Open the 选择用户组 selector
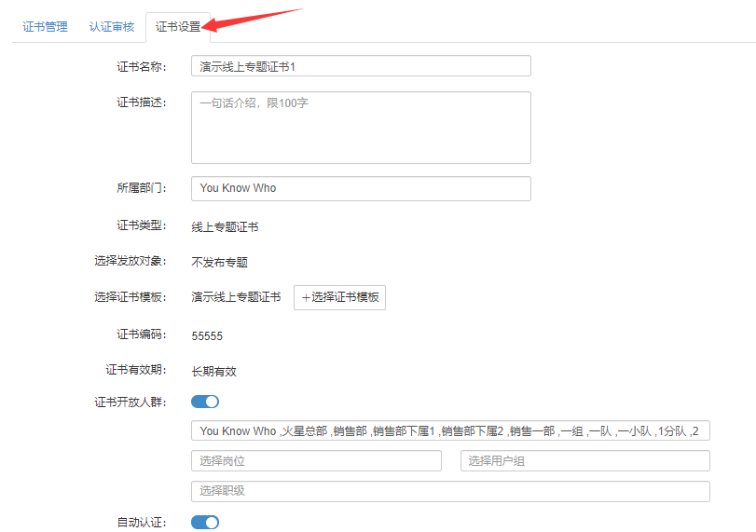 pyautogui.click(x=585, y=460)
